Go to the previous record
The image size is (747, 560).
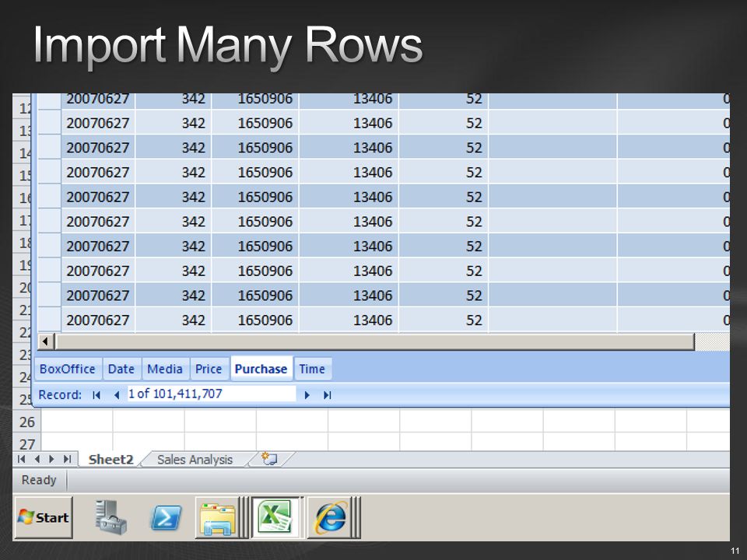tap(116, 395)
